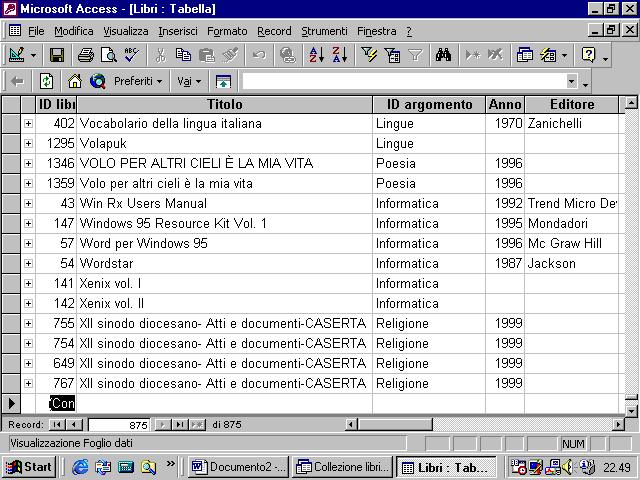Expand the Wordstar record row
The width and height of the screenshot is (640, 480).
pos(28,263)
